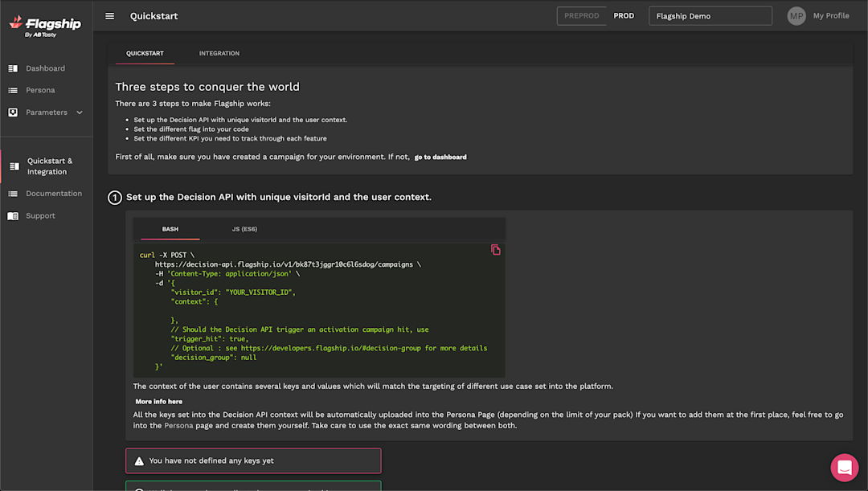Click the Quickstart page title
Image resolution: width=868 pixels, height=491 pixels.
tap(154, 16)
